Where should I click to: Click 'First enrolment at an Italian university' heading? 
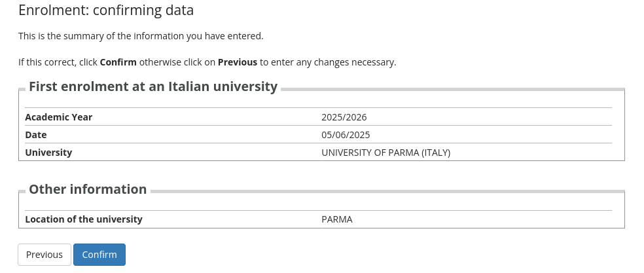pyautogui.click(x=153, y=86)
